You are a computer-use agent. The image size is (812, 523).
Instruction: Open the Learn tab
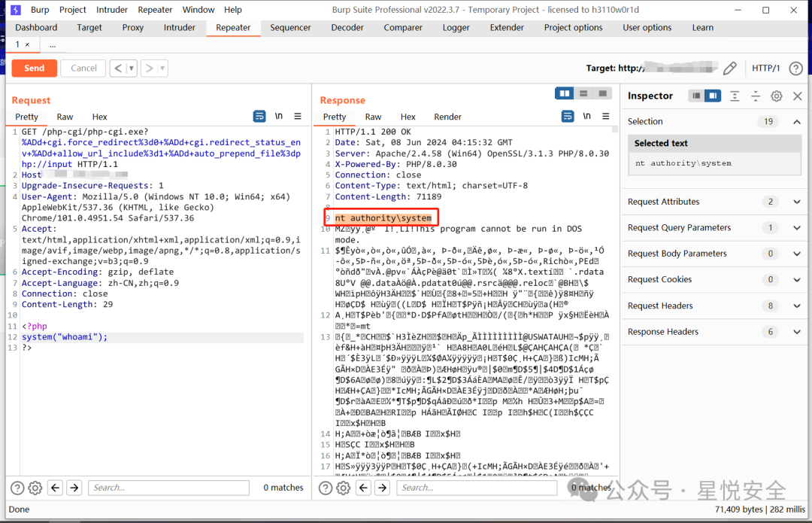[x=703, y=28]
